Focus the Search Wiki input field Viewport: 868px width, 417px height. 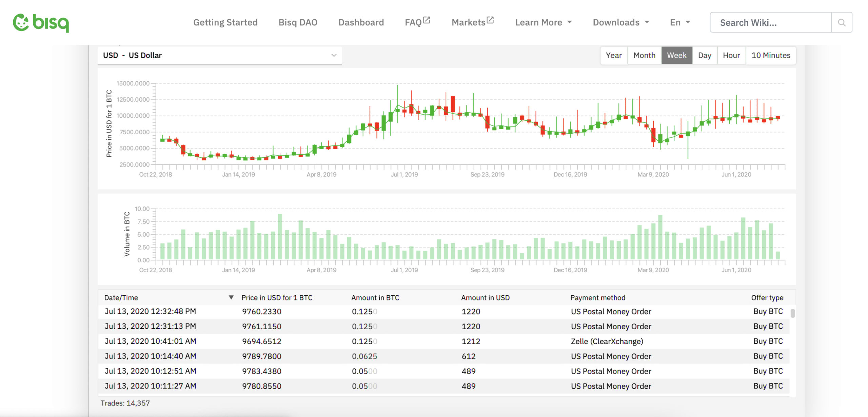770,22
